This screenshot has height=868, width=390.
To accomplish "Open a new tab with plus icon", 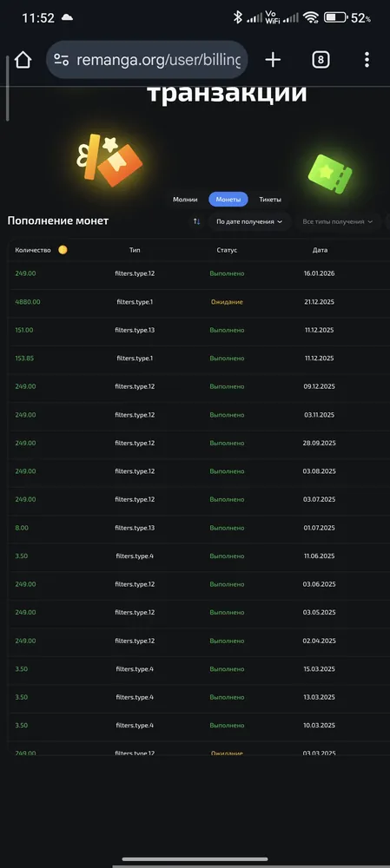I will (273, 60).
